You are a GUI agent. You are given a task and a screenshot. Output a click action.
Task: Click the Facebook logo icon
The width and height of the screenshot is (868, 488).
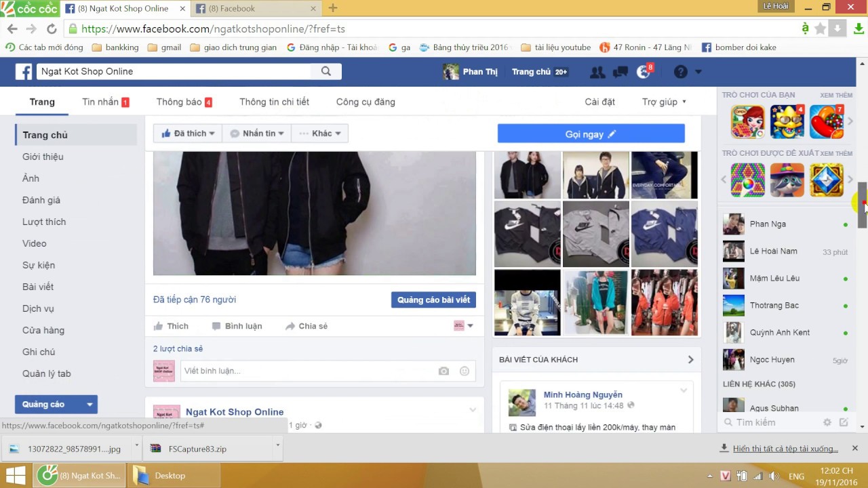pos(24,71)
